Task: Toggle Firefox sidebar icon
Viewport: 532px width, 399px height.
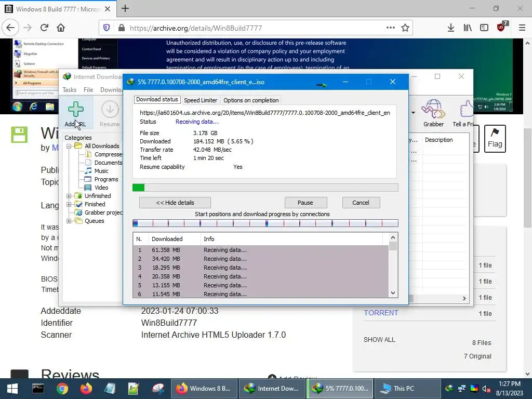Action: click(x=484, y=28)
